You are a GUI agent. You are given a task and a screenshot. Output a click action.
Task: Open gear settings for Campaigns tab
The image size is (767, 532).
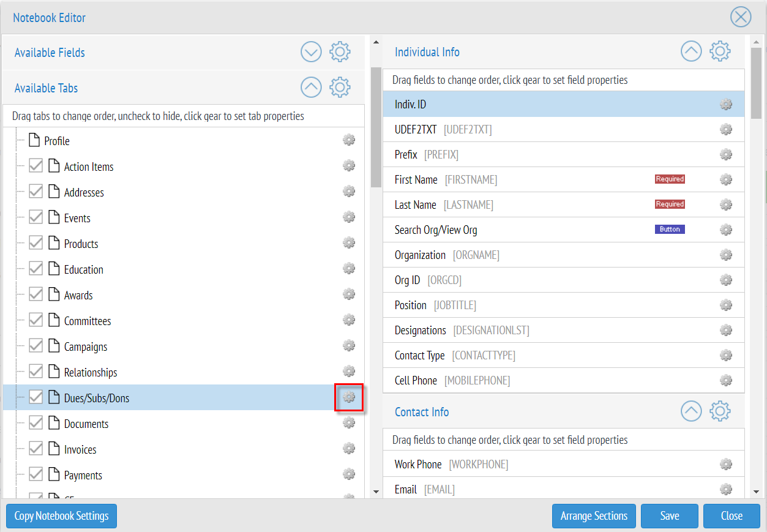[x=349, y=346]
